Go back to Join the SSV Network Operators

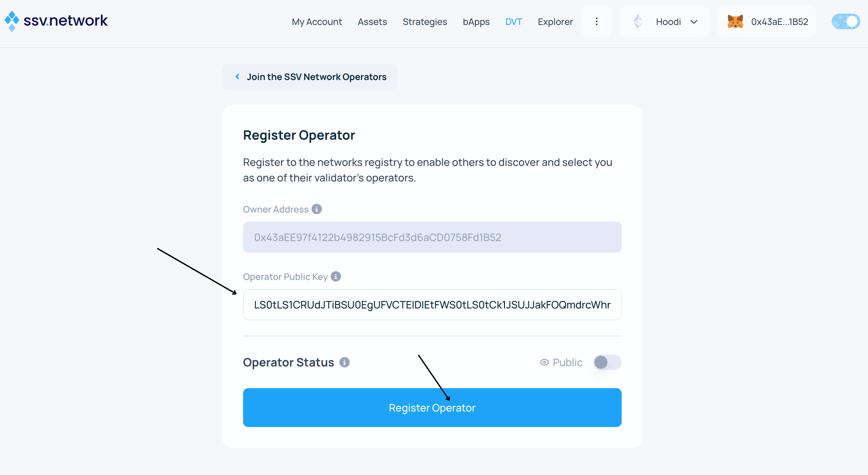316,77
